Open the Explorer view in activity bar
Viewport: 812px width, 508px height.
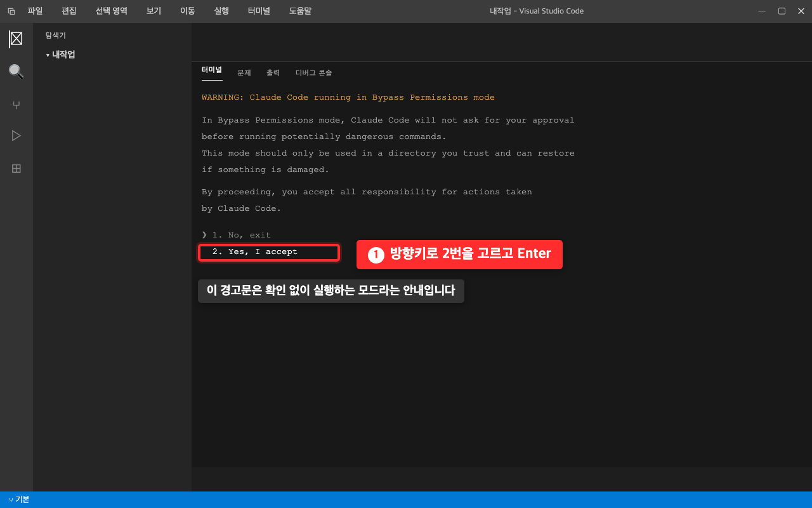point(16,39)
